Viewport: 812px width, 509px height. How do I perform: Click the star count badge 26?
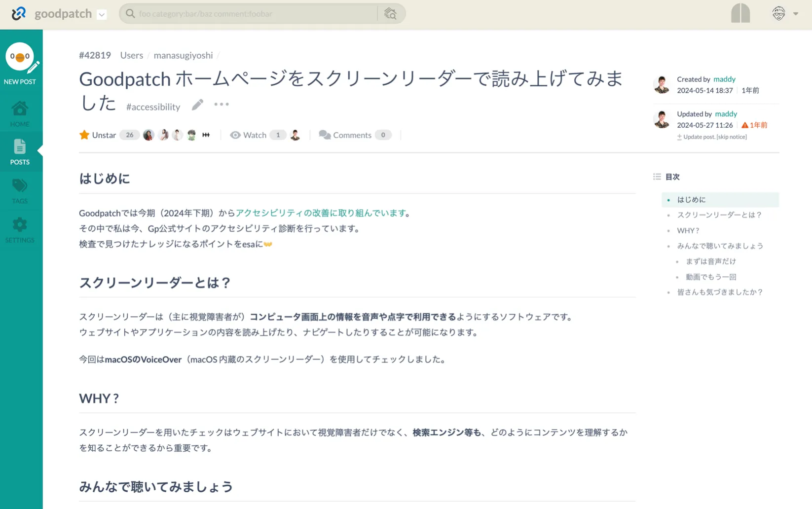click(x=129, y=135)
